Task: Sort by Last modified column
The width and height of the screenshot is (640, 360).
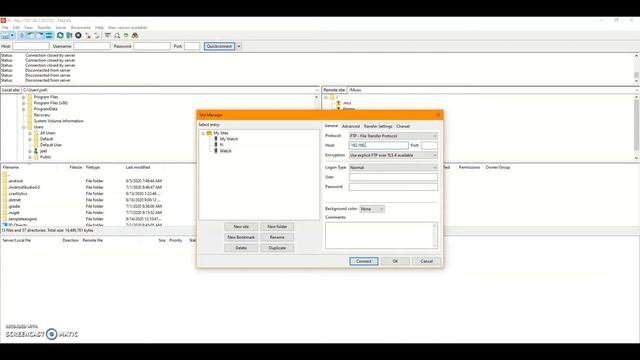Action: [138, 167]
